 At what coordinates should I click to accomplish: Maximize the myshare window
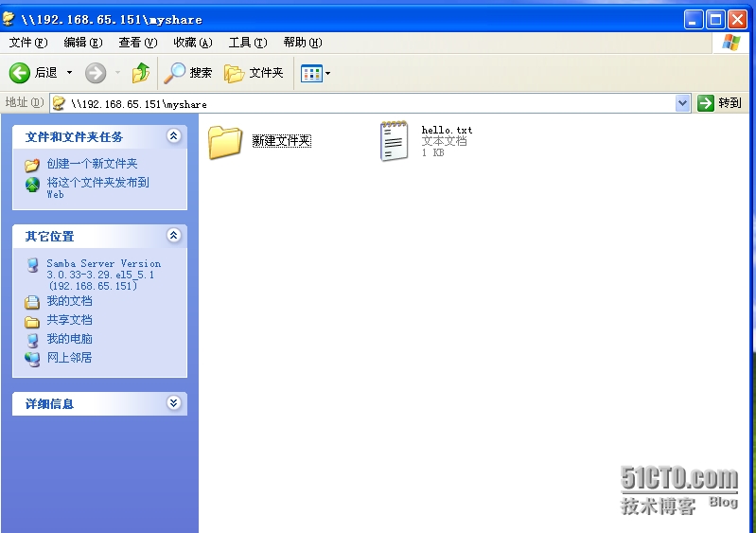[x=715, y=20]
